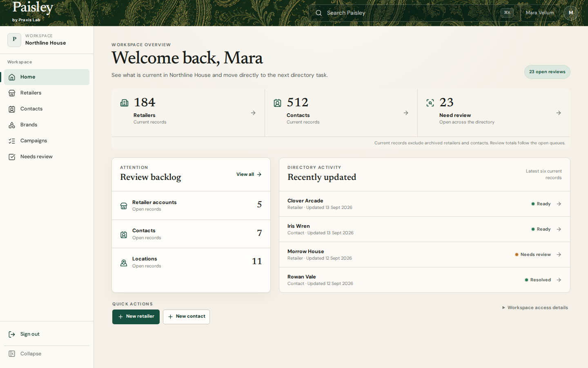Open the 184 Retailers stat card

[x=188, y=113]
